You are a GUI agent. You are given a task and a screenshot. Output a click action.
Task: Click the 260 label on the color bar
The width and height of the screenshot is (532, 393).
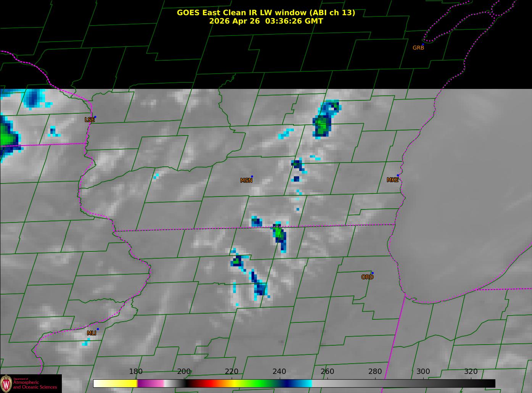(x=327, y=372)
